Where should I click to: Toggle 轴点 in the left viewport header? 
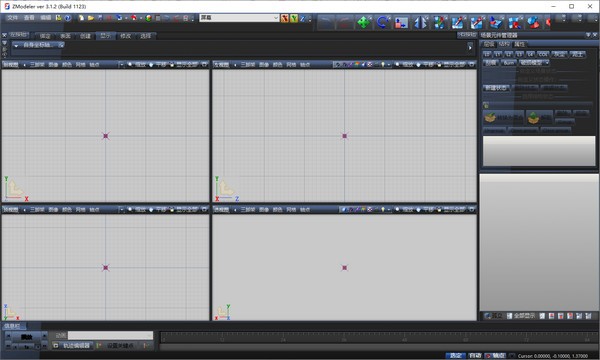click(x=305, y=65)
